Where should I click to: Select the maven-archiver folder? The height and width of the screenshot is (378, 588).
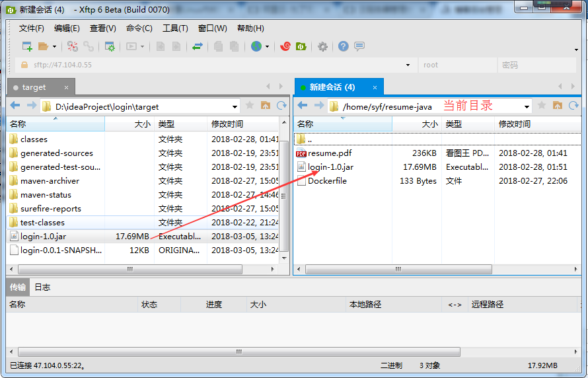[x=143, y=181]
